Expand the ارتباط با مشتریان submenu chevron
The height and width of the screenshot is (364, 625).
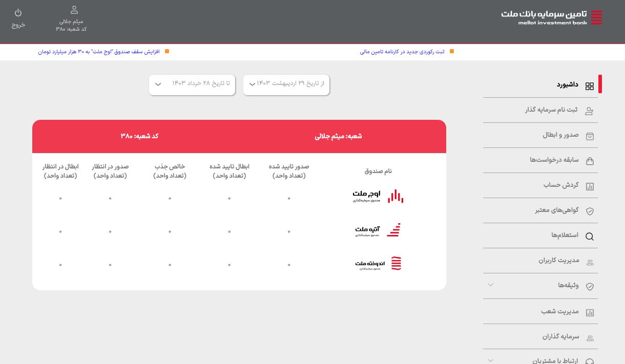click(490, 360)
